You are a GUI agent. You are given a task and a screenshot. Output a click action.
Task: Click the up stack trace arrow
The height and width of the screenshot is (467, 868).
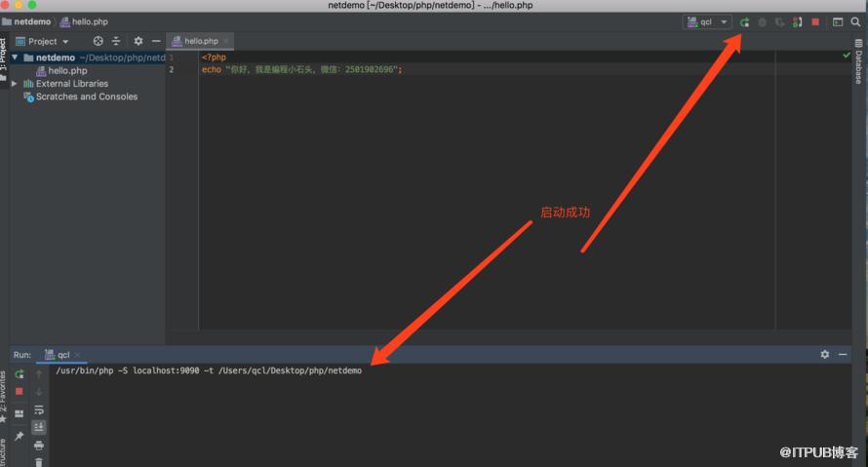(x=39, y=374)
